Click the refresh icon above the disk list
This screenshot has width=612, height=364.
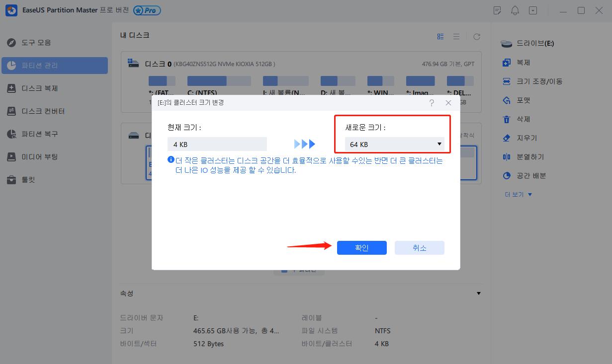tap(477, 36)
